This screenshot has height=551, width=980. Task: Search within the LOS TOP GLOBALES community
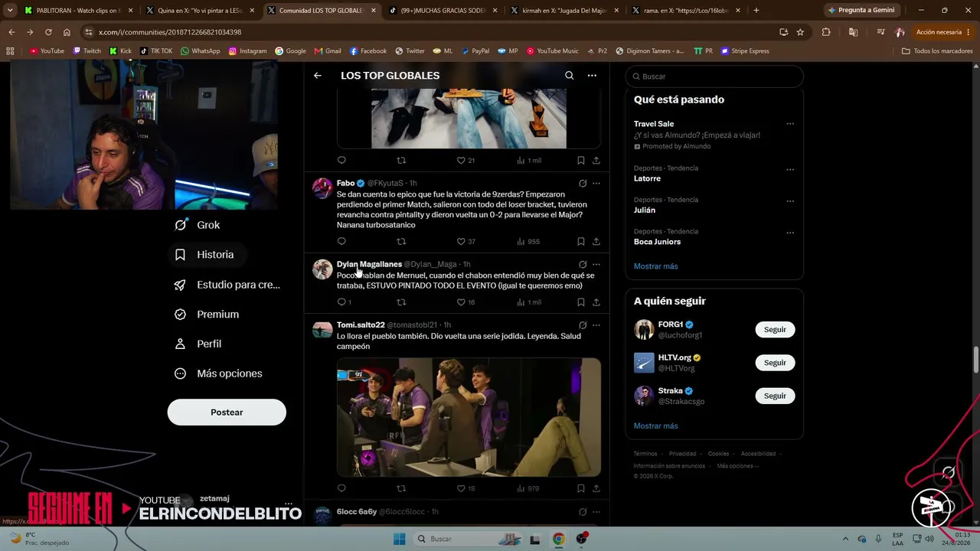(569, 76)
